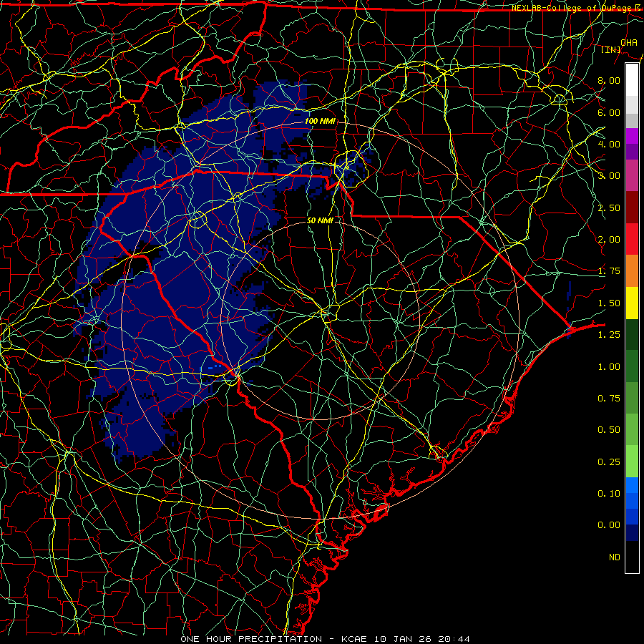
Task: Click the 8.00 legend value
Action: point(609,80)
